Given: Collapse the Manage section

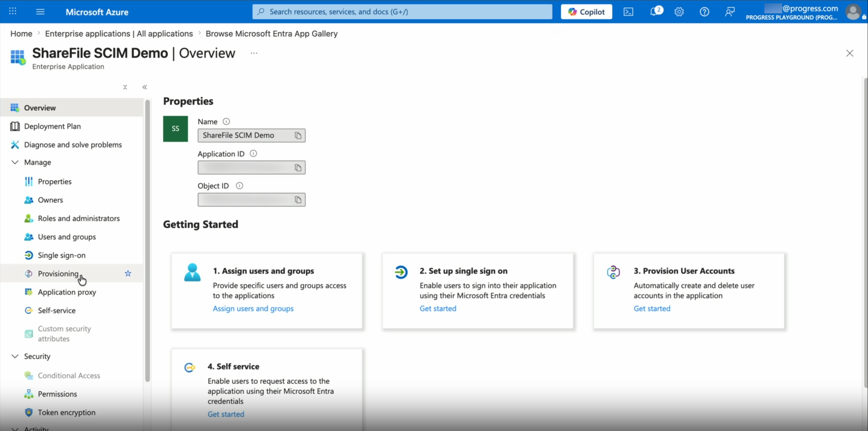Looking at the screenshot, I should click(15, 162).
